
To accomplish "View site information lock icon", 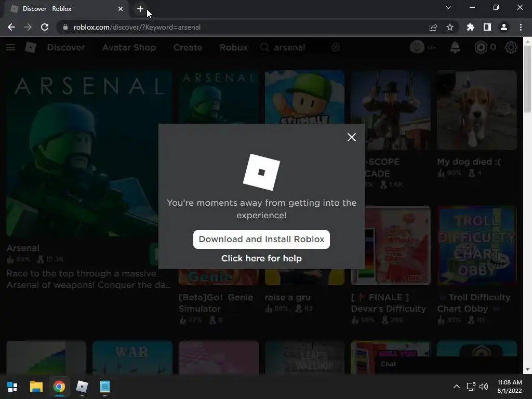I will (65, 27).
